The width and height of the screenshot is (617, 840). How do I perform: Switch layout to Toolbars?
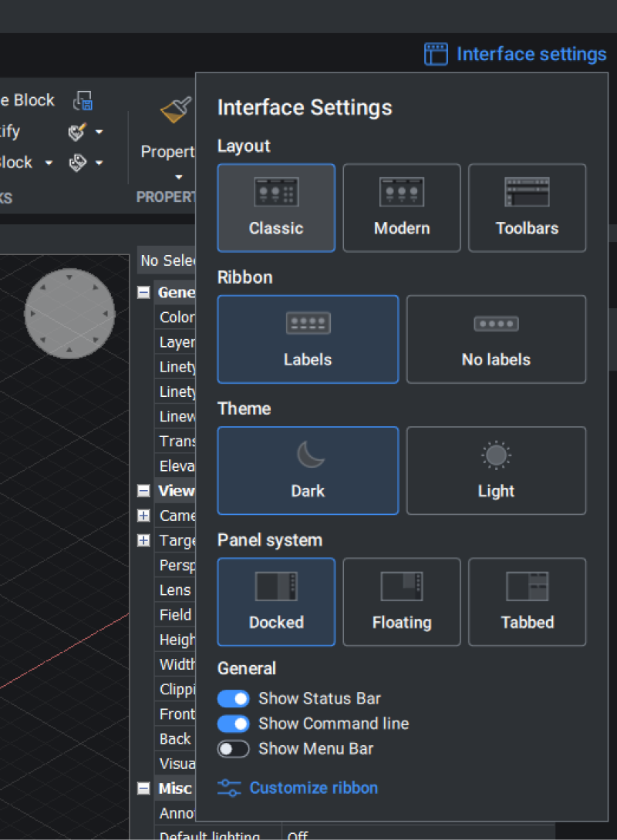coord(527,208)
